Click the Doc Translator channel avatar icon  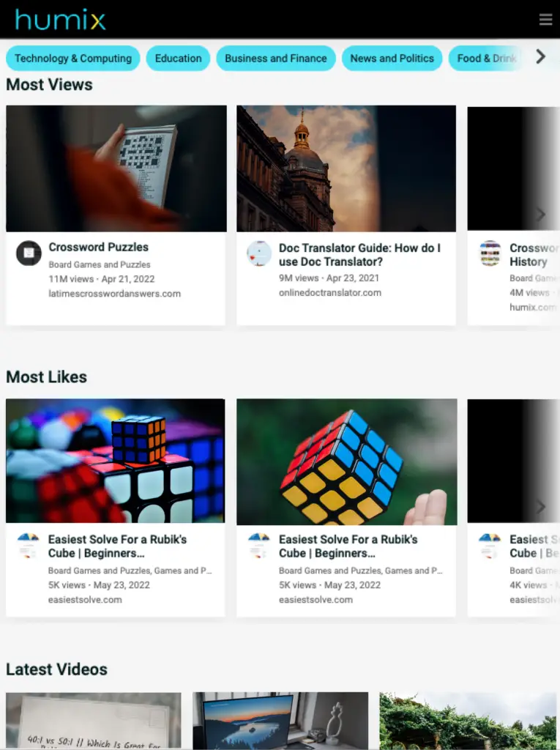[x=259, y=253]
